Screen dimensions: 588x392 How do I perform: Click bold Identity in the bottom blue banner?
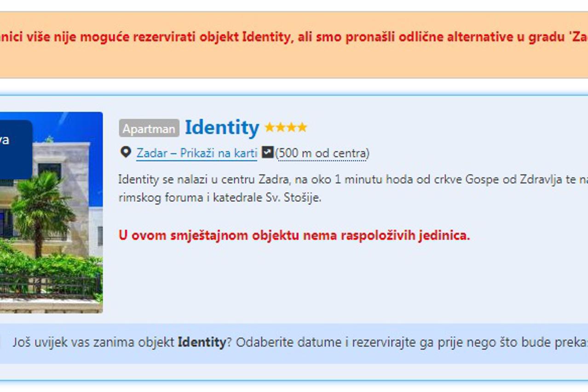point(202,342)
